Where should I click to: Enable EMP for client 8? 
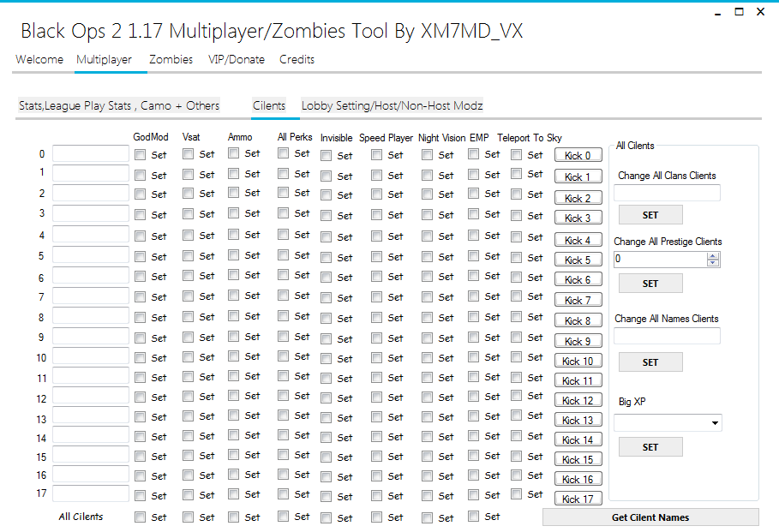click(473, 317)
